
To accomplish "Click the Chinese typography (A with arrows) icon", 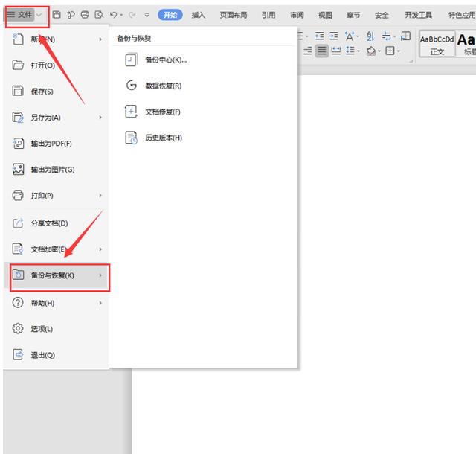I will click(x=350, y=36).
